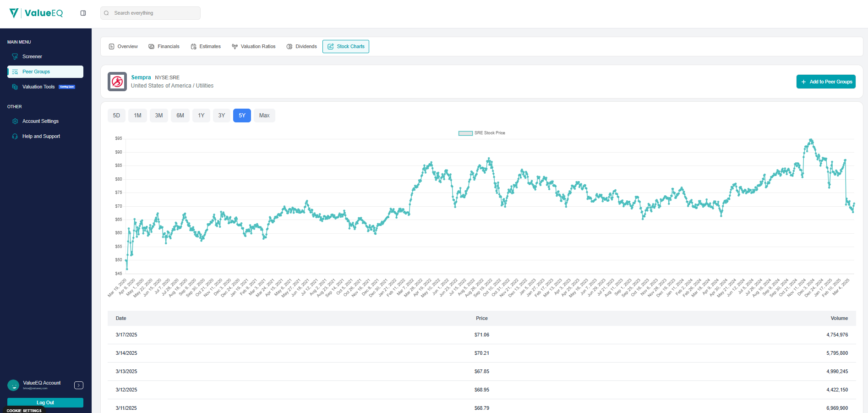Toggle the sidebar collapse icon
The width and height of the screenshot is (868, 413).
click(x=83, y=13)
